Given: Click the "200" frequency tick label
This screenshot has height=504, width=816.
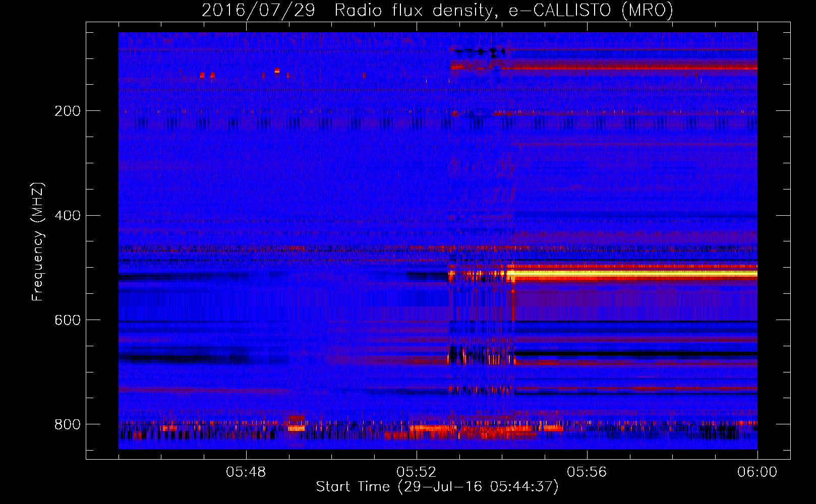Looking at the screenshot, I should click(x=67, y=111).
